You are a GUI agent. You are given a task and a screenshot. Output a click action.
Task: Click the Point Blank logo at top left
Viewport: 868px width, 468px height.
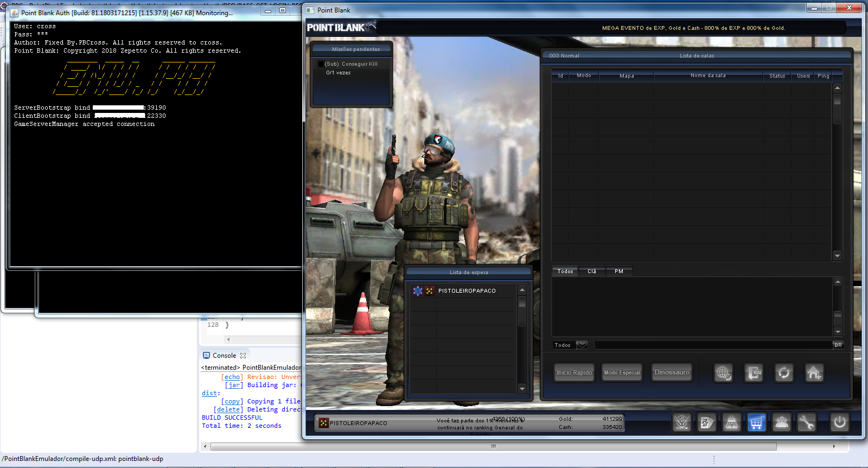click(x=341, y=27)
